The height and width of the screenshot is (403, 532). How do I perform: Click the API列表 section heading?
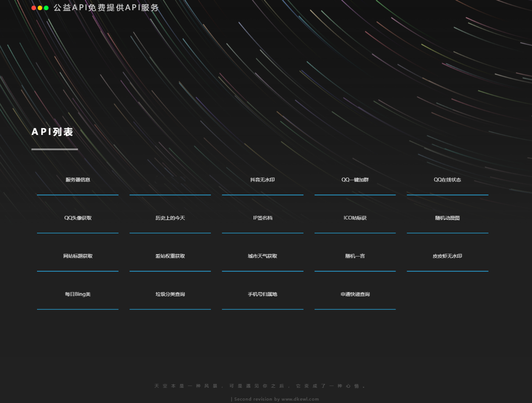click(52, 132)
